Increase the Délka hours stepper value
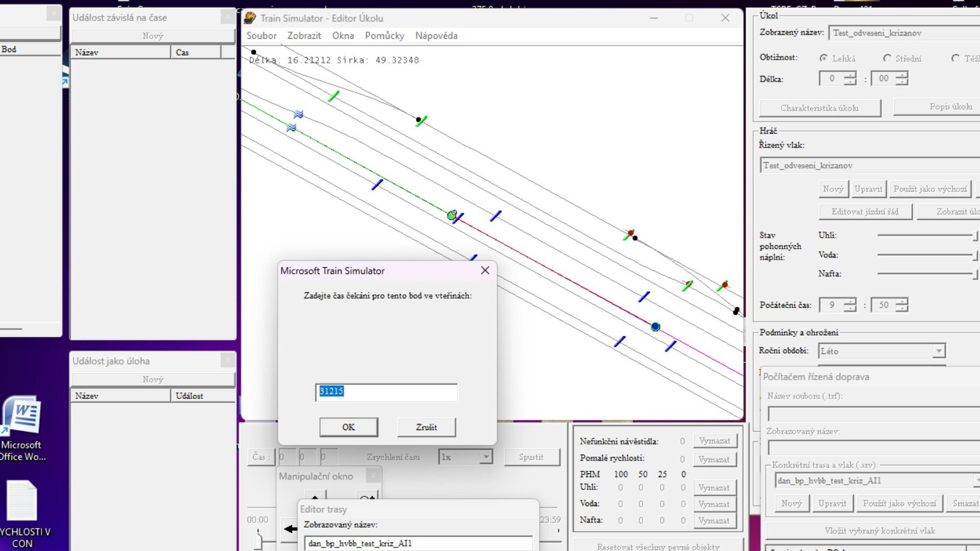Viewport: 980px width, 551px height. coord(850,75)
